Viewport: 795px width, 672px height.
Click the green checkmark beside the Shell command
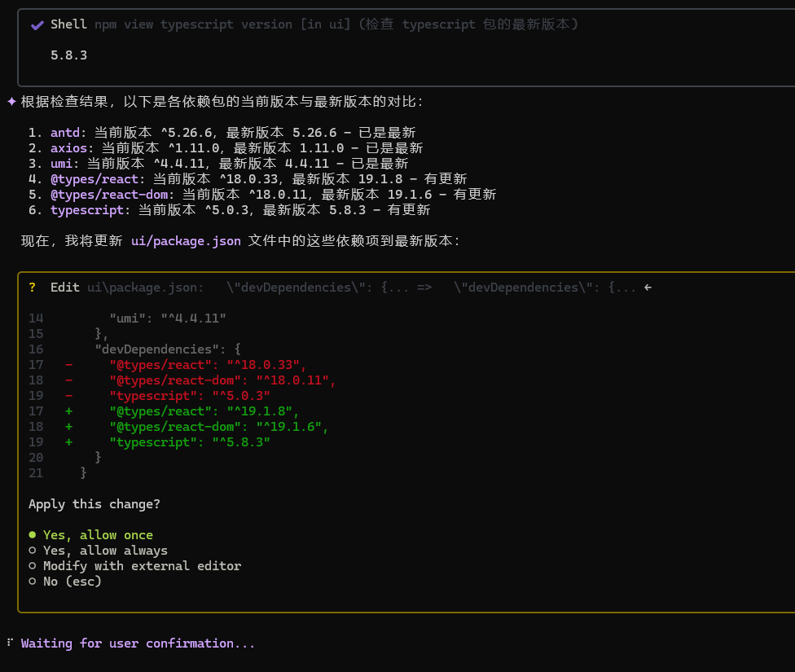pyautogui.click(x=36, y=24)
